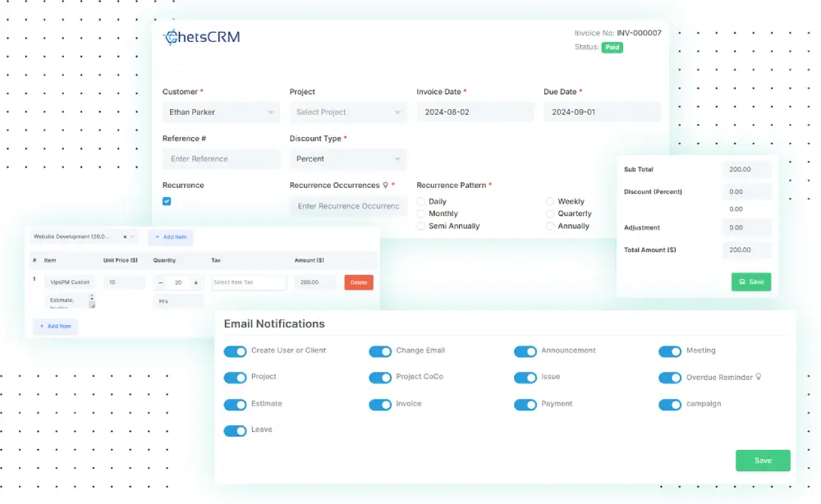Disable the Meeting notification toggle
Screen dimensions: 821x504
(670, 351)
